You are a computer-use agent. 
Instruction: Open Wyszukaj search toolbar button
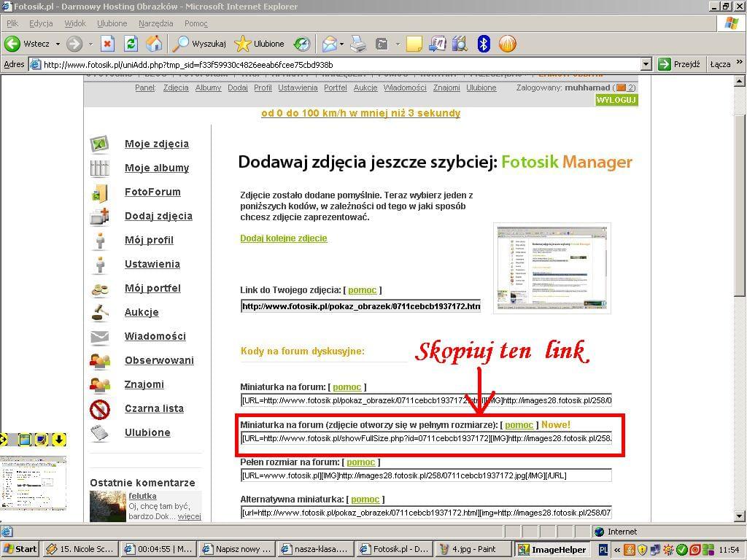[x=199, y=44]
